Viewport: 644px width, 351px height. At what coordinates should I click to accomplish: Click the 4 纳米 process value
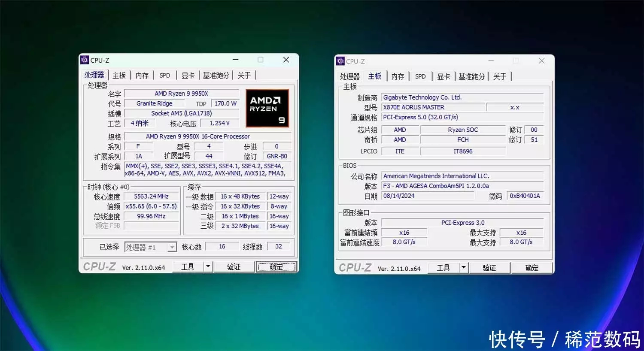pyautogui.click(x=140, y=123)
